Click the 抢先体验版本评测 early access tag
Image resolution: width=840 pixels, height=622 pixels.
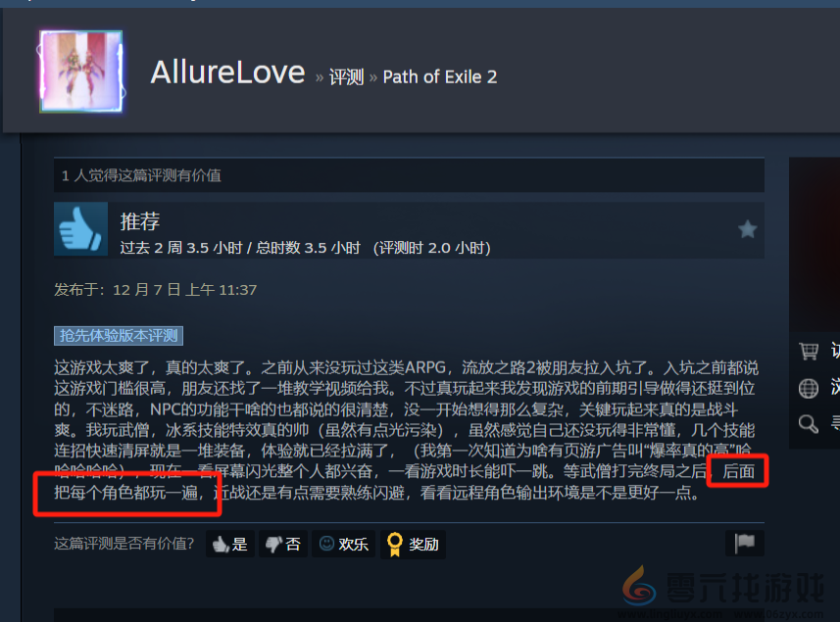point(119,336)
